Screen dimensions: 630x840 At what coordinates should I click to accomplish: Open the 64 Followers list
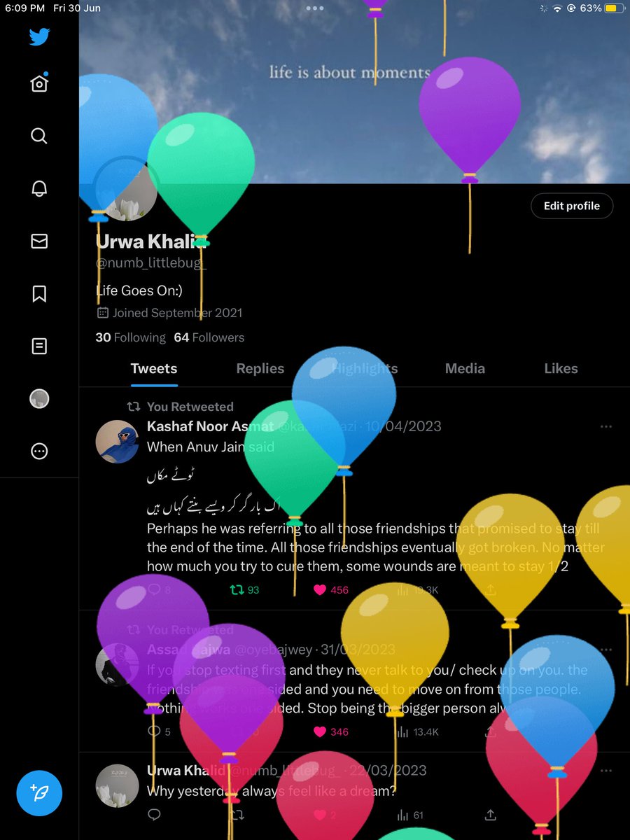[209, 337]
